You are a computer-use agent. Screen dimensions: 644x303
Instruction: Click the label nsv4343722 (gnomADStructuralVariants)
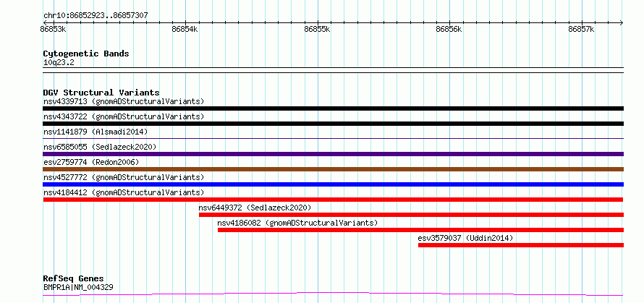coord(124,116)
